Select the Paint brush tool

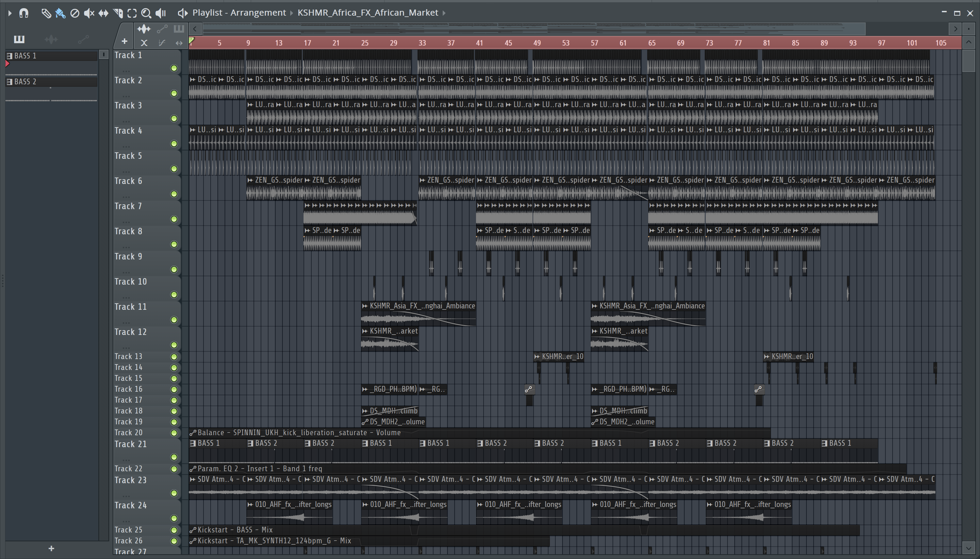pos(60,14)
